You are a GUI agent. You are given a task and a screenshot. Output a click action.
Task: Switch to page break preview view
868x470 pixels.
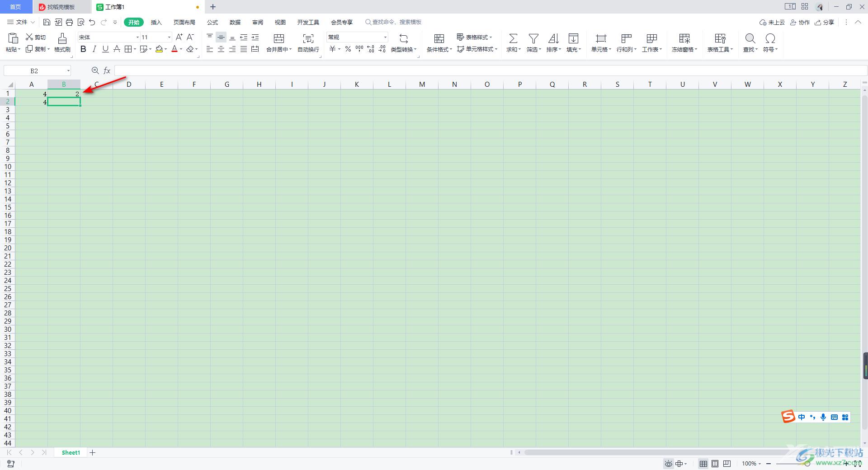727,464
